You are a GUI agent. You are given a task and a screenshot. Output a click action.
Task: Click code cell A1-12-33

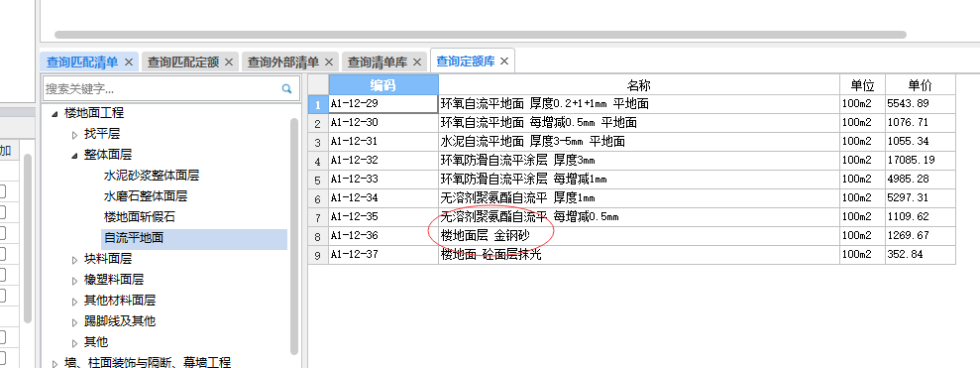point(383,179)
